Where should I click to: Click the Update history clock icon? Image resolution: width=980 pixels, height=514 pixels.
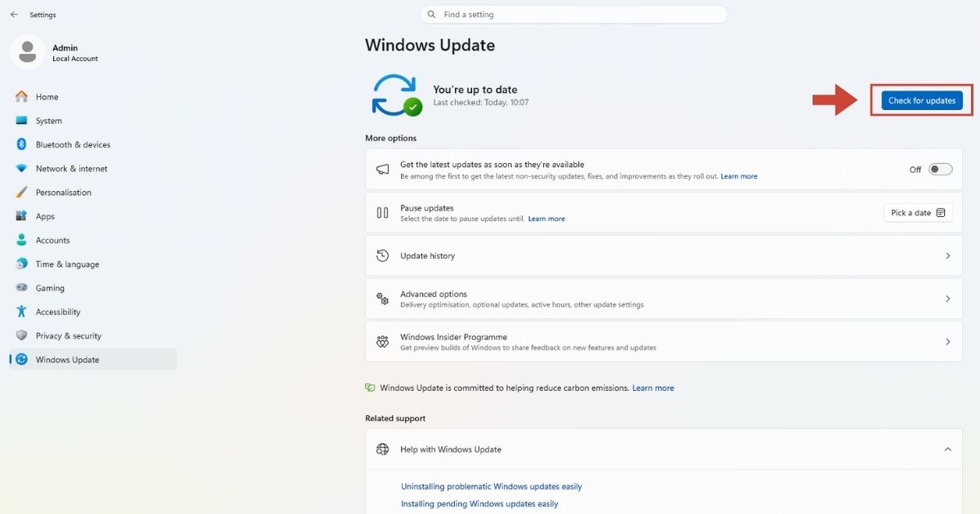pos(382,255)
